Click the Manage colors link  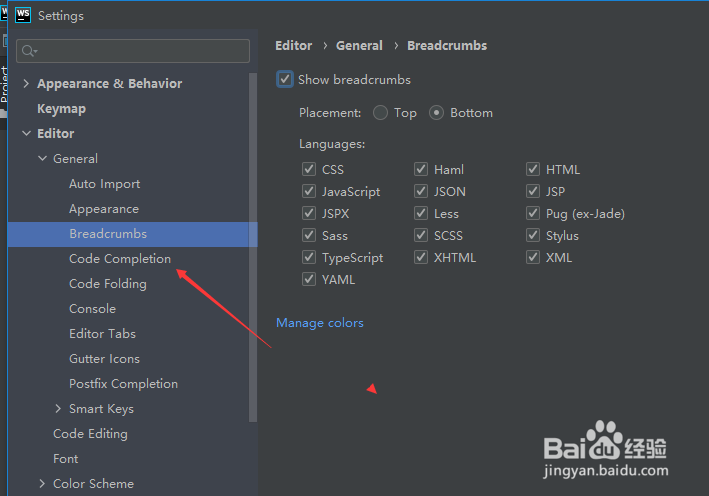pos(320,323)
